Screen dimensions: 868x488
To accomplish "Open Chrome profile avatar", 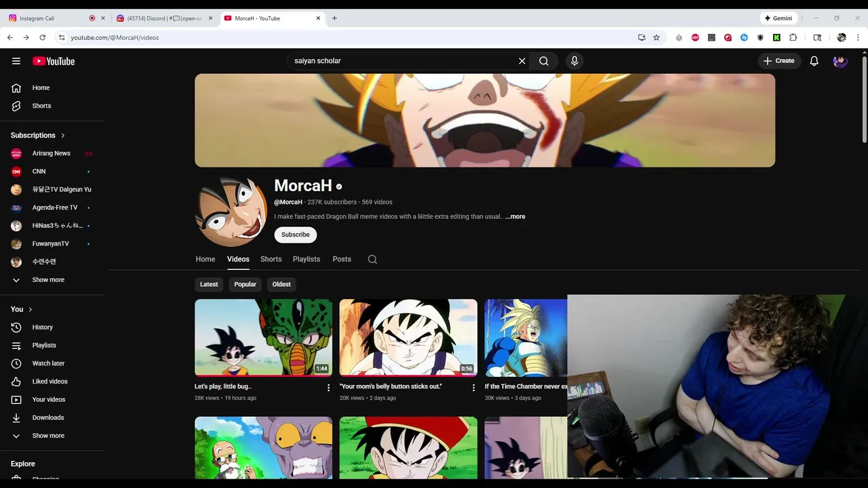I will click(x=842, y=37).
